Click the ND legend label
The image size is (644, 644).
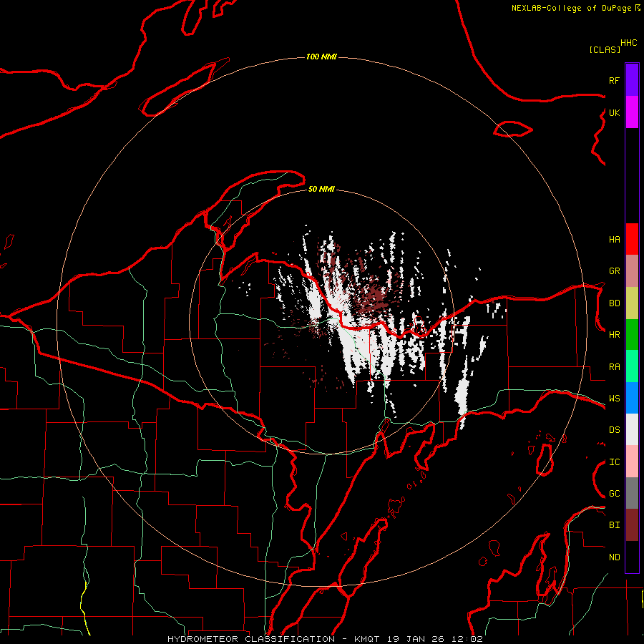tap(614, 557)
